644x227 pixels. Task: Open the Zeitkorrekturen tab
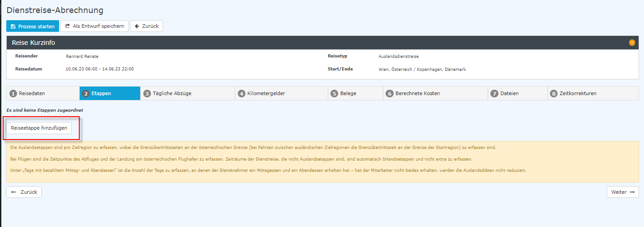pos(593,93)
